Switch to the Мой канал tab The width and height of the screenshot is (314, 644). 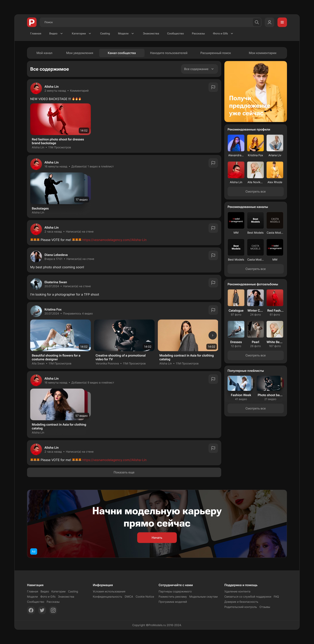pyautogui.click(x=44, y=53)
